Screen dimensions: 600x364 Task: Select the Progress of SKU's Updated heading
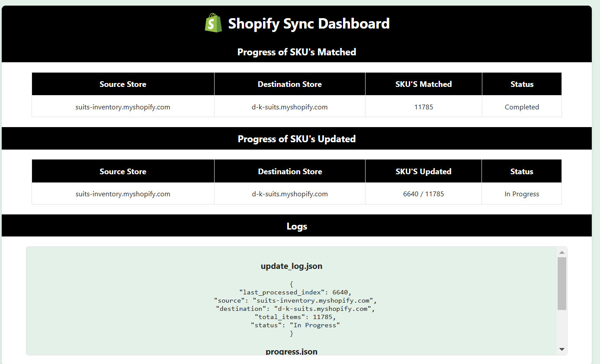coord(297,139)
